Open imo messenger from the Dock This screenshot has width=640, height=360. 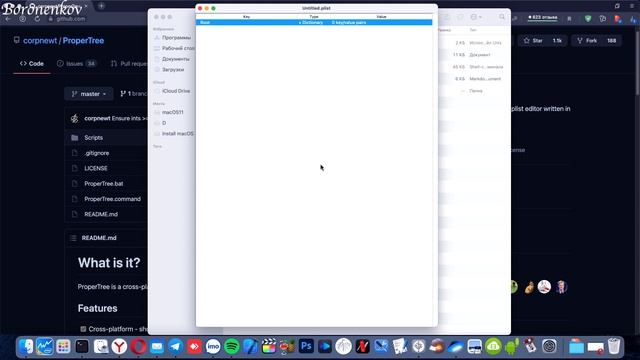click(213, 347)
